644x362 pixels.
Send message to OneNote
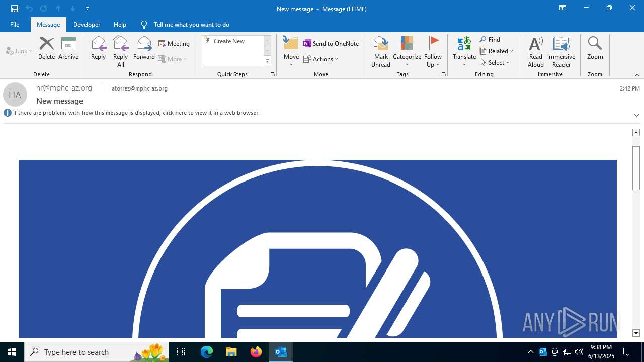tap(331, 44)
